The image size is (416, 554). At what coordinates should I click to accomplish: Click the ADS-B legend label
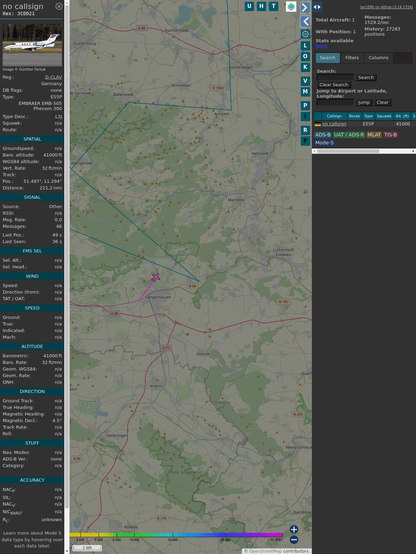tap(323, 135)
